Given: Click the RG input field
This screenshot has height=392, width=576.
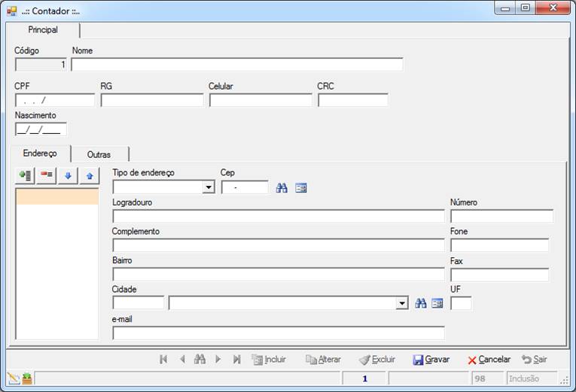Looking at the screenshot, I should click(151, 100).
